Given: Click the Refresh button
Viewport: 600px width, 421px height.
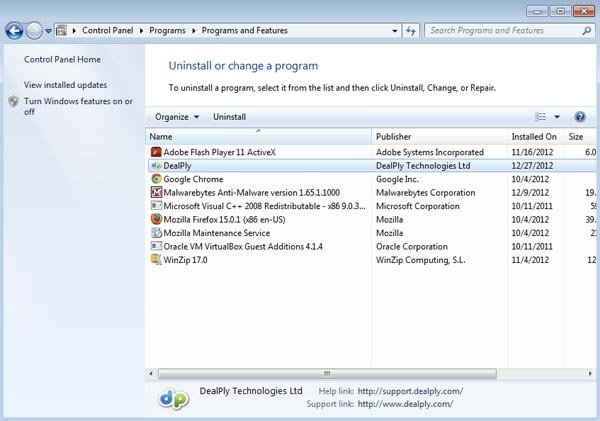Looking at the screenshot, I should tap(411, 31).
